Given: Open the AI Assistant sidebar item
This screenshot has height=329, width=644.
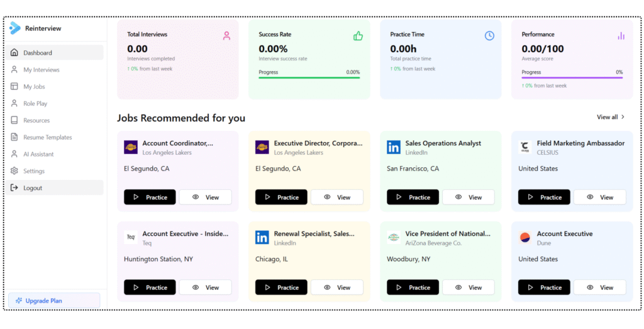Looking at the screenshot, I should pyautogui.click(x=38, y=154).
